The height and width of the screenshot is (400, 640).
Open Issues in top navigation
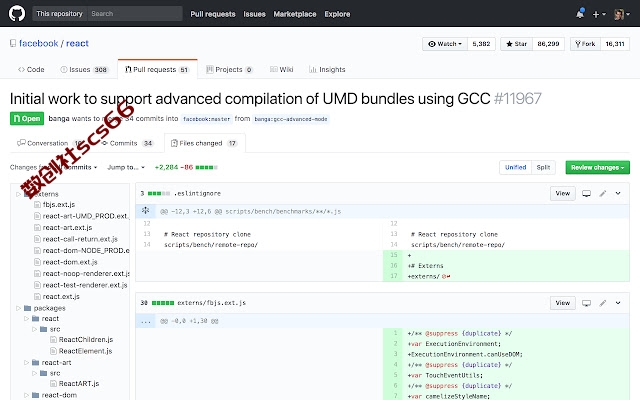click(254, 14)
